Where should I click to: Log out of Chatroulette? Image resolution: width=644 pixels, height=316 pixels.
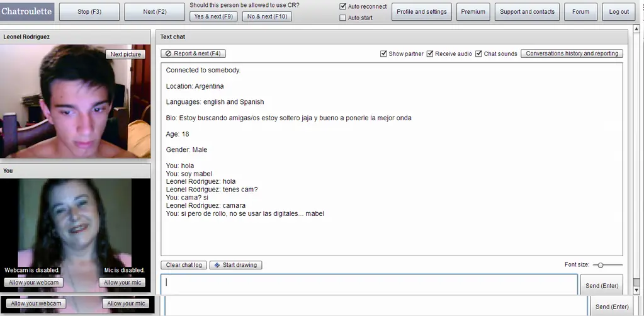[619, 12]
